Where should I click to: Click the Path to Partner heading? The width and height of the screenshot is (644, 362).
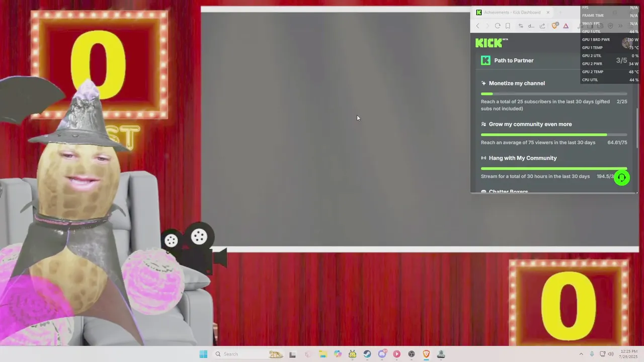coord(514,60)
